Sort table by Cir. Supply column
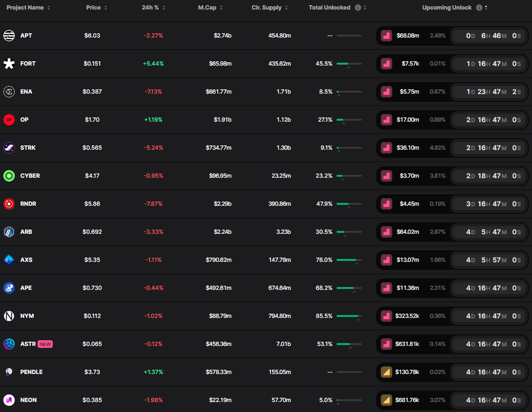This screenshot has width=532, height=412. pos(270,8)
